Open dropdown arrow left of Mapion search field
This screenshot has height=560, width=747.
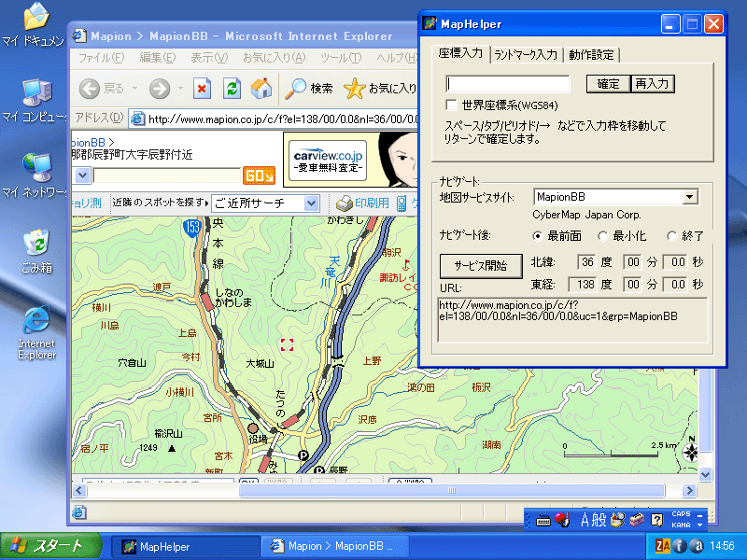(x=82, y=175)
